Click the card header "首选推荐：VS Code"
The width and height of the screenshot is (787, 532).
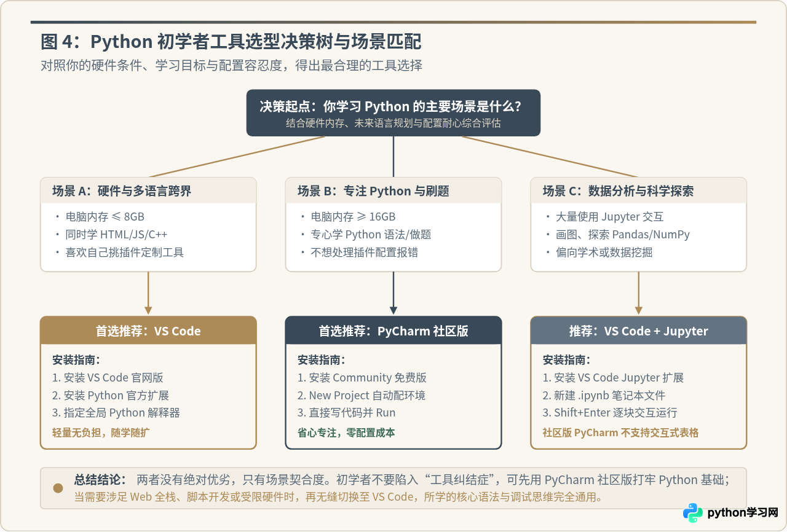(148, 331)
